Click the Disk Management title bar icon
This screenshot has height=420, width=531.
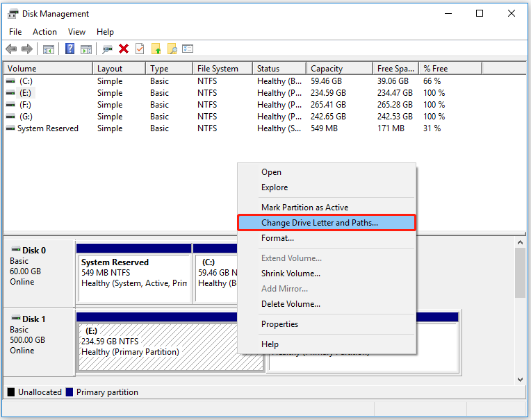pyautogui.click(x=13, y=14)
